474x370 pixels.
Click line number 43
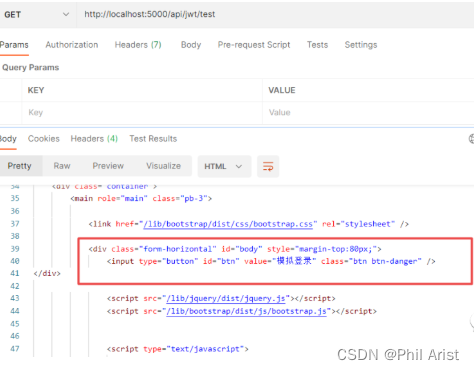[x=15, y=298]
